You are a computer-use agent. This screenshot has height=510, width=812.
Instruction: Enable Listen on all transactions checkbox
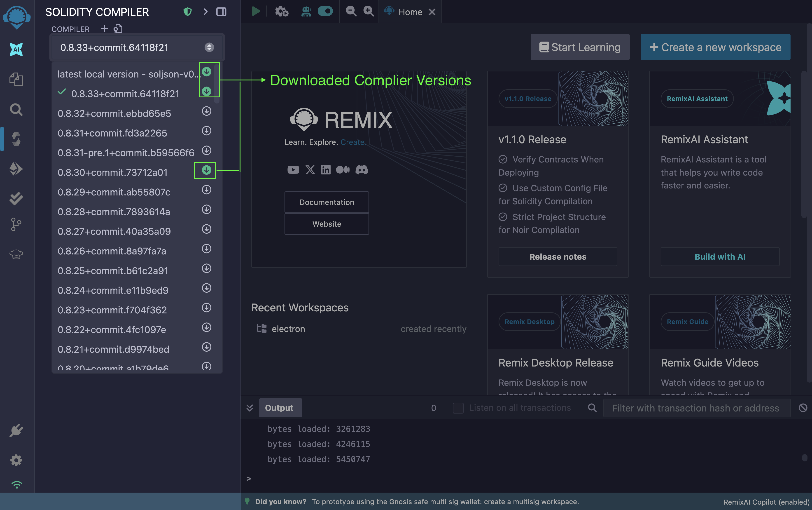click(x=458, y=408)
